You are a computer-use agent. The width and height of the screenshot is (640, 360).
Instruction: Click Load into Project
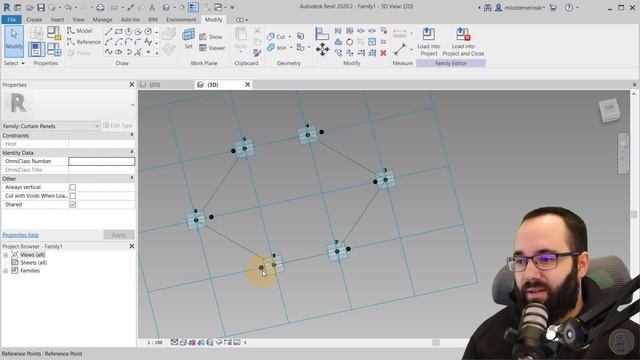tap(429, 42)
